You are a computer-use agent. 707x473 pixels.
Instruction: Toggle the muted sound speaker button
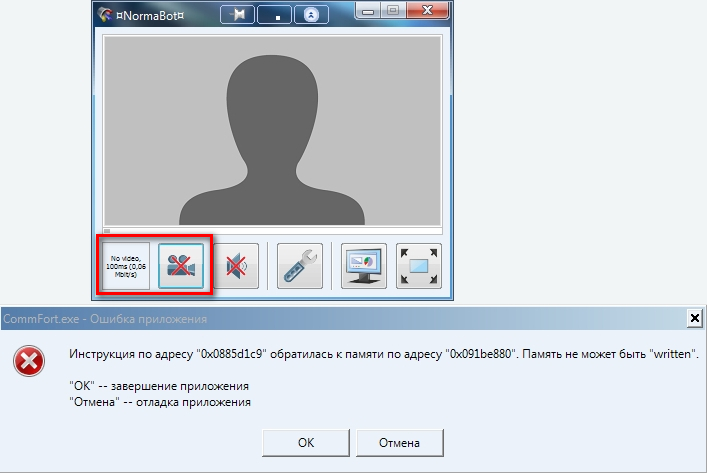(x=236, y=266)
